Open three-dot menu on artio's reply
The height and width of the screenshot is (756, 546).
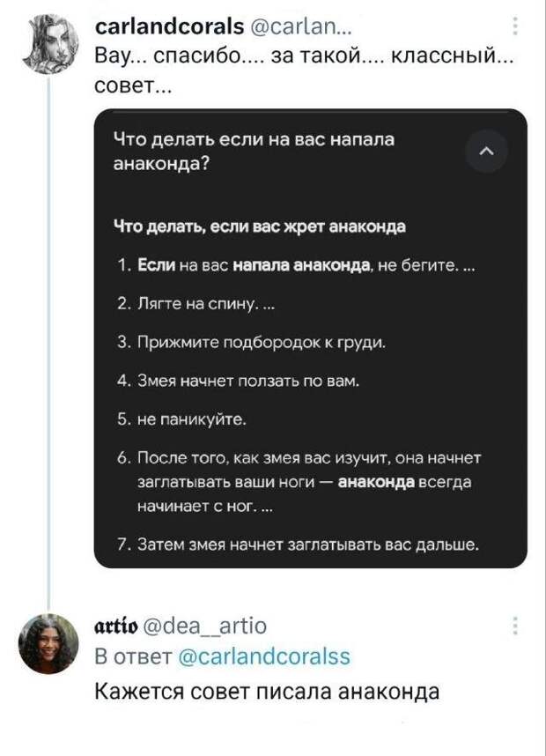pos(515,626)
